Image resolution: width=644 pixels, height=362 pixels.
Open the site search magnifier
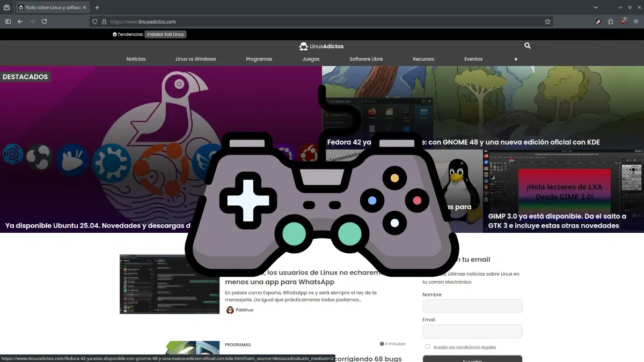528,46
